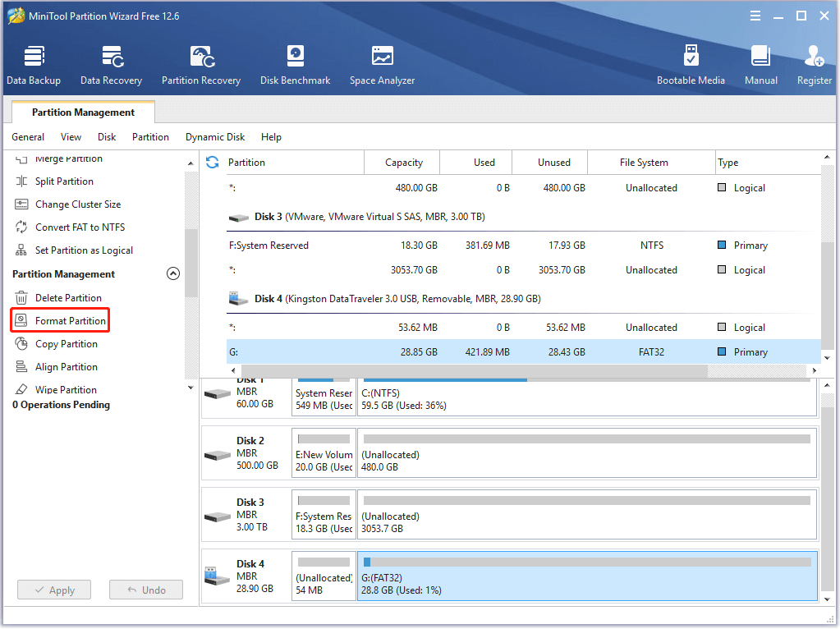Click the Delete Partition trash icon
Screen dimensions: 840x629
[x=21, y=297]
